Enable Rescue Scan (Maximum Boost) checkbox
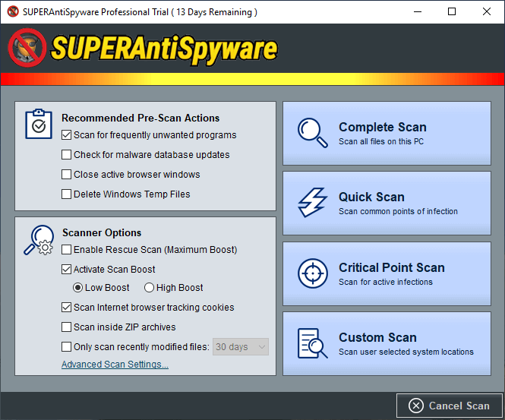 (66, 250)
